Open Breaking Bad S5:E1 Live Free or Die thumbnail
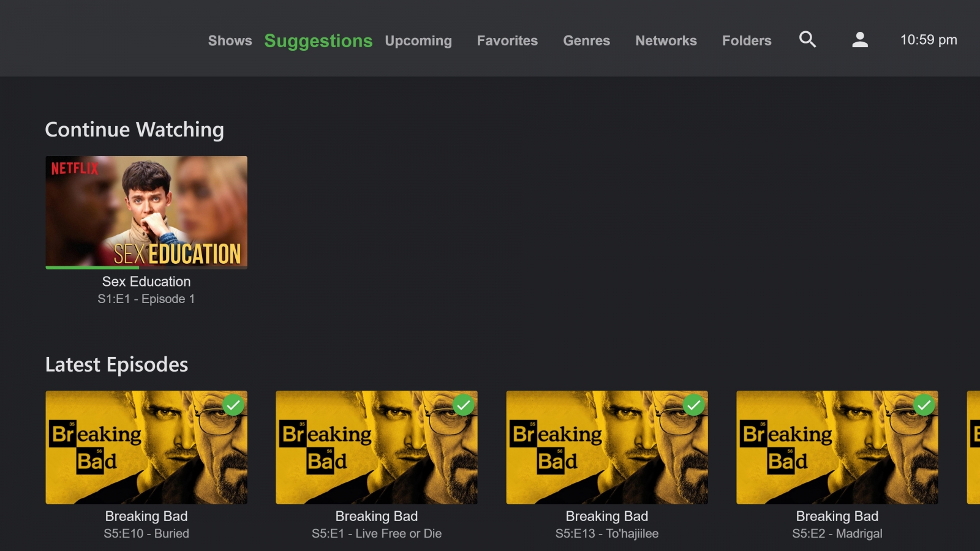Image resolution: width=980 pixels, height=551 pixels. [x=377, y=448]
